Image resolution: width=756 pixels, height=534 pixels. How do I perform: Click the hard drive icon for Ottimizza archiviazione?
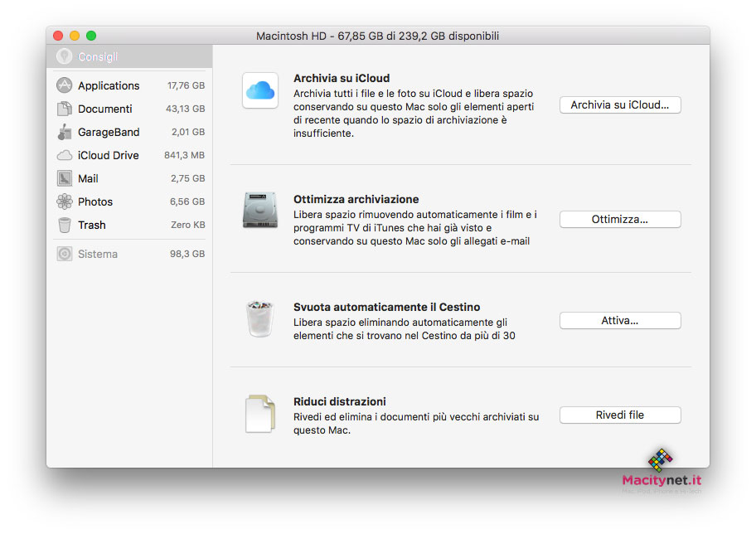260,211
